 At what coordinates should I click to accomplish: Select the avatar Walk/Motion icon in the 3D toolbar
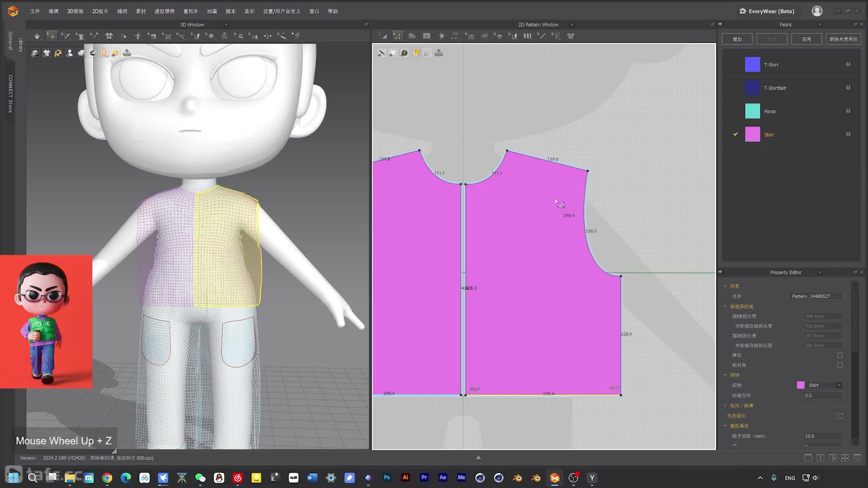click(x=296, y=36)
